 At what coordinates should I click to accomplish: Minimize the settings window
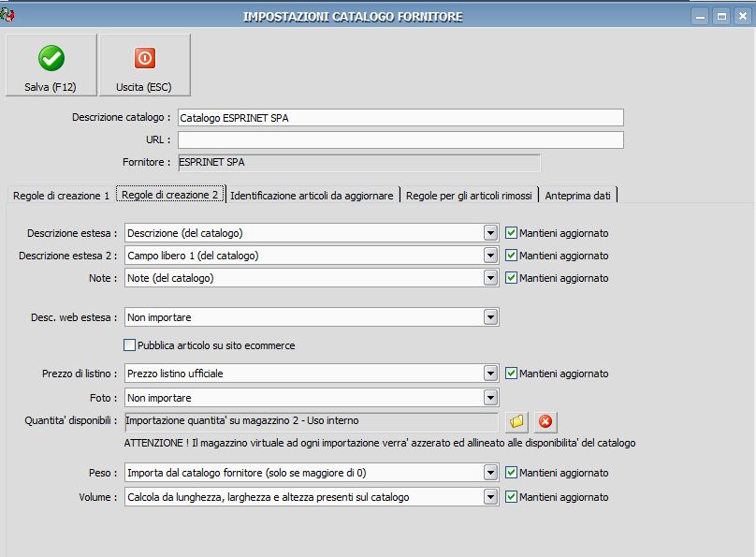tap(700, 16)
